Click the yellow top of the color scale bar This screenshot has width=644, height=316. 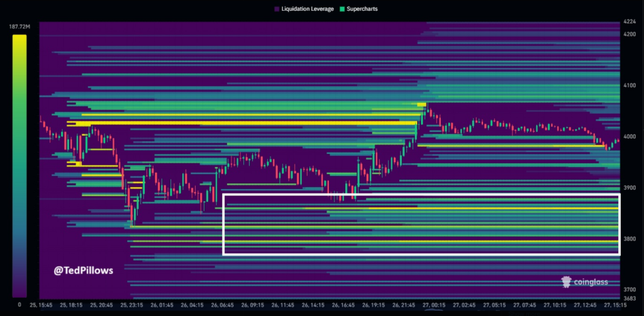(x=19, y=39)
